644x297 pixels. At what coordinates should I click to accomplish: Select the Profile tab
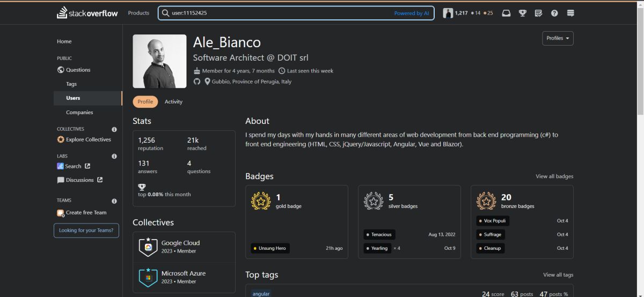pos(145,102)
